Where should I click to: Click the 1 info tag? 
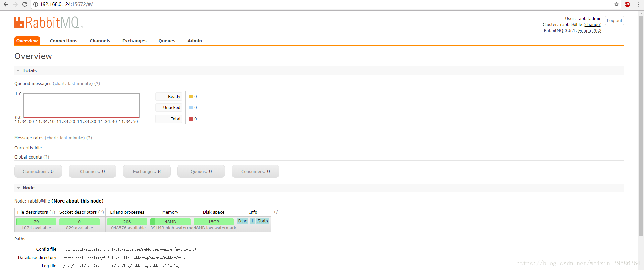[x=252, y=221]
